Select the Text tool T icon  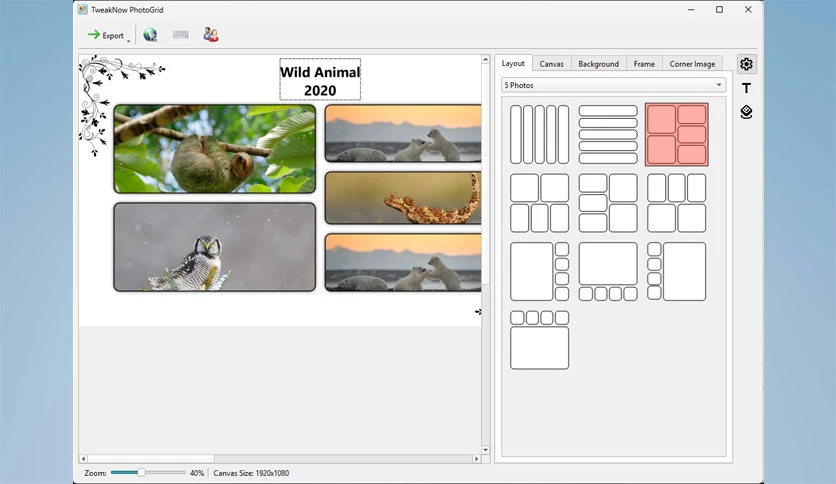coord(746,88)
